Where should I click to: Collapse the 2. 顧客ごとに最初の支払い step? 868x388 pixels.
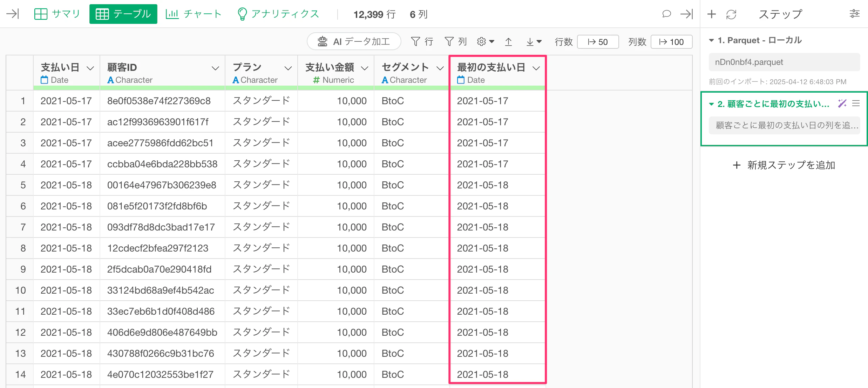pos(711,104)
